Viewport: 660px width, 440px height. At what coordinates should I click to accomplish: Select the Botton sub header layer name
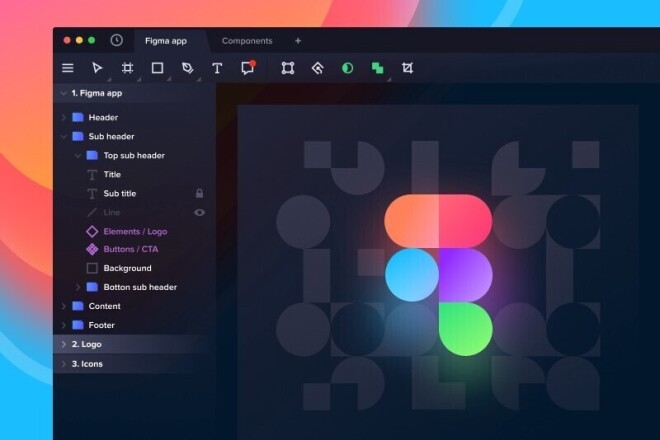[140, 287]
